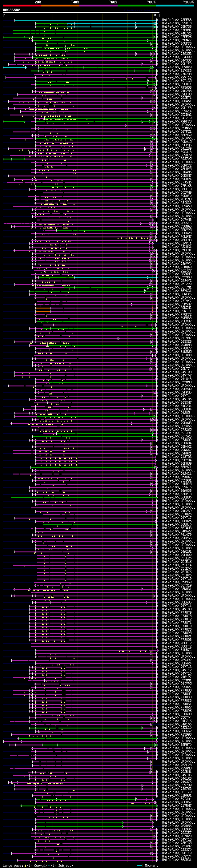Select hit label UniRef100_C5XDA2

coord(177,115)
